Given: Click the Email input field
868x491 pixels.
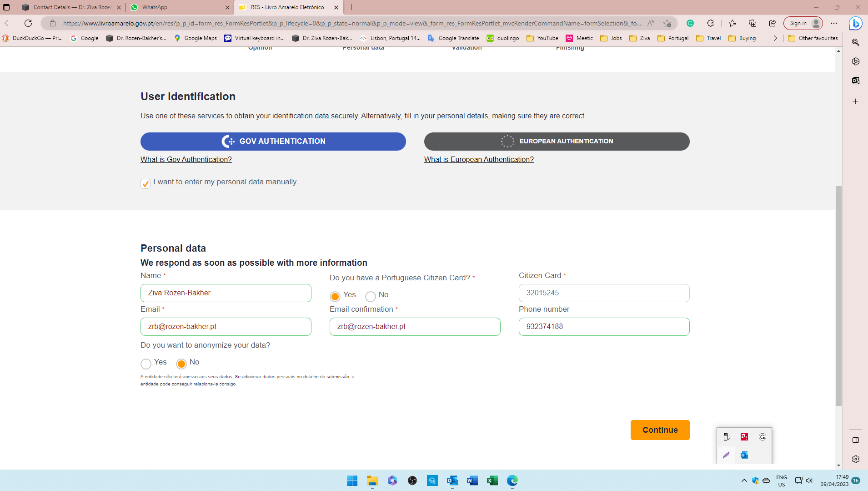Looking at the screenshot, I should tap(226, 327).
